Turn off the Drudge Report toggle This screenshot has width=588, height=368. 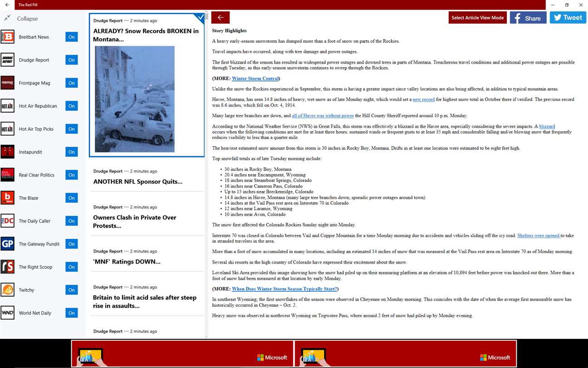click(72, 60)
